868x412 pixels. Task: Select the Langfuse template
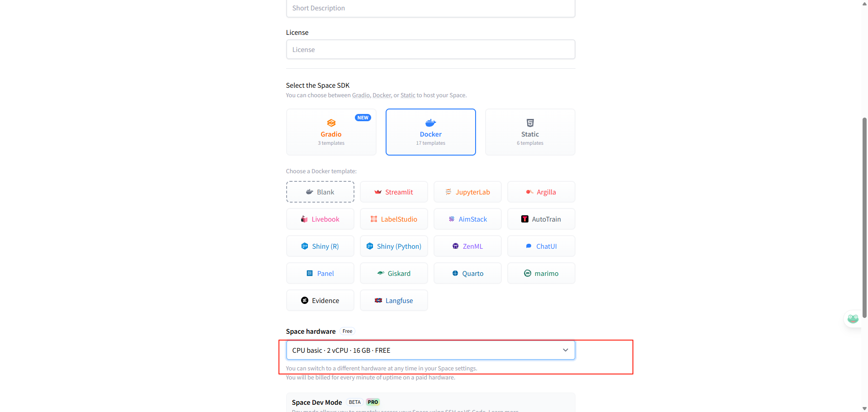tap(394, 301)
